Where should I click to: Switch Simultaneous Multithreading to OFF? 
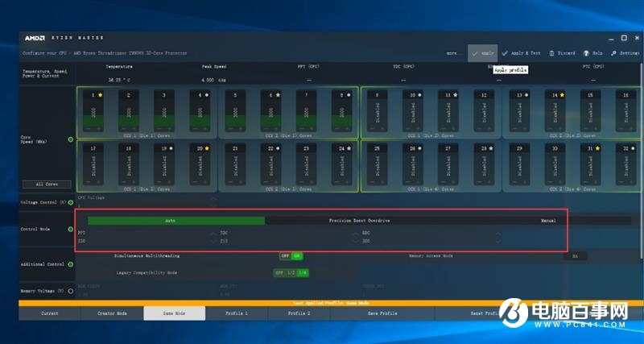coord(284,256)
